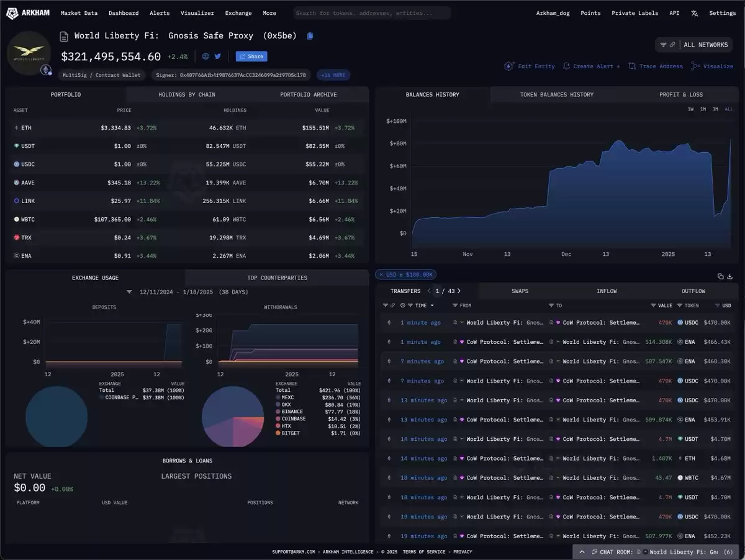Download transfers with the download icon

(730, 276)
